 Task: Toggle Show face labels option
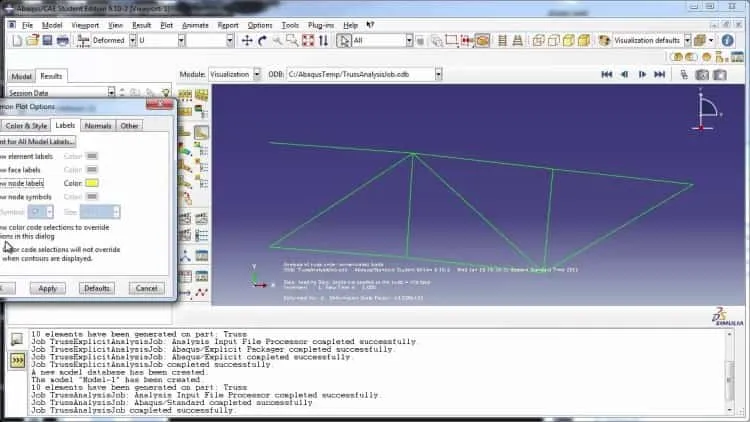click(x=20, y=170)
